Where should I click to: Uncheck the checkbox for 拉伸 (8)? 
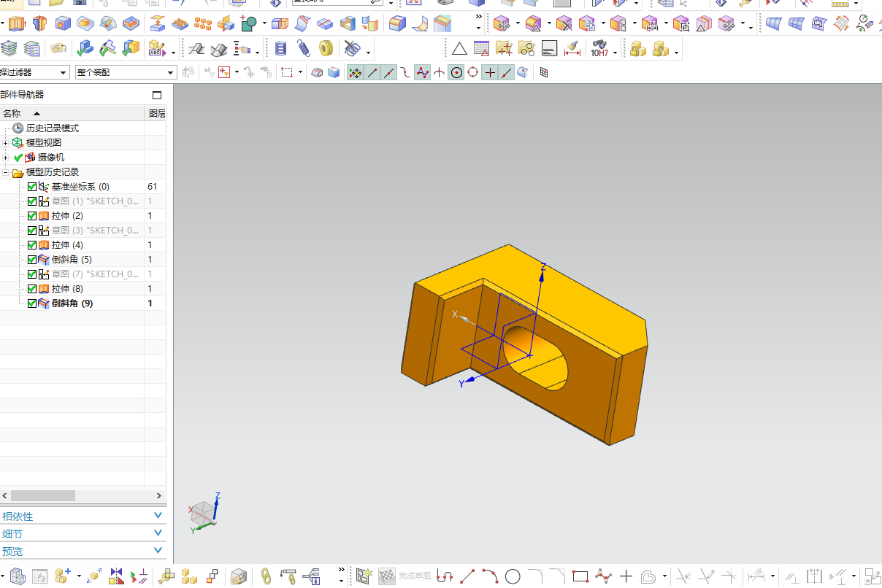pos(32,289)
